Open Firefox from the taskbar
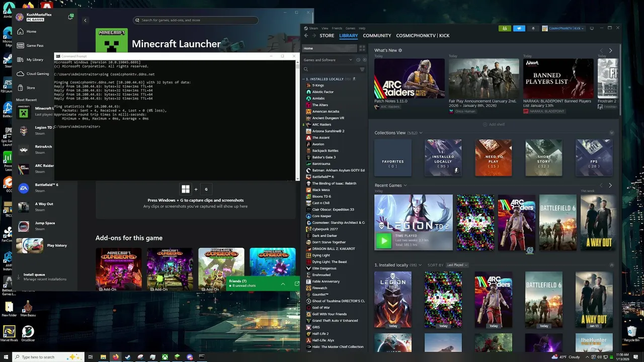Viewport: 644px width, 362px height. click(x=115, y=357)
